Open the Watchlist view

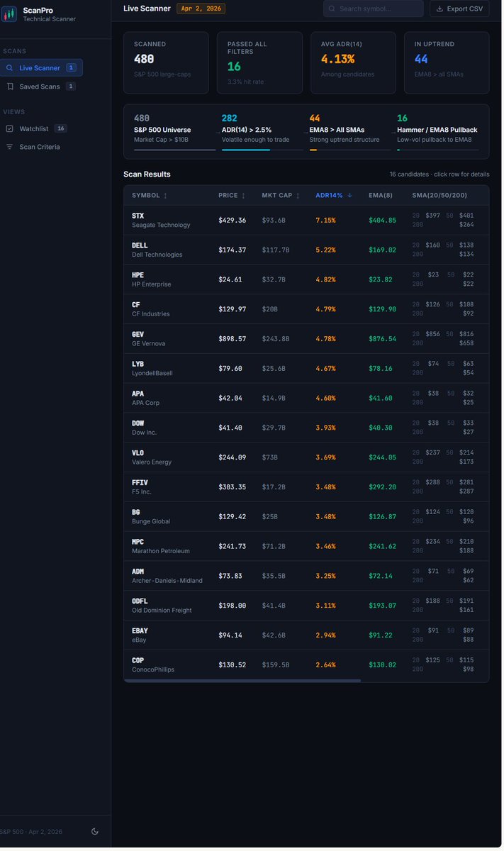click(41, 129)
